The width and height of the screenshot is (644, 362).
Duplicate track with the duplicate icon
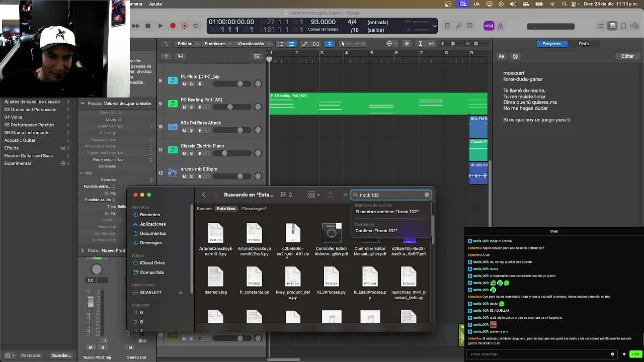coord(181,56)
